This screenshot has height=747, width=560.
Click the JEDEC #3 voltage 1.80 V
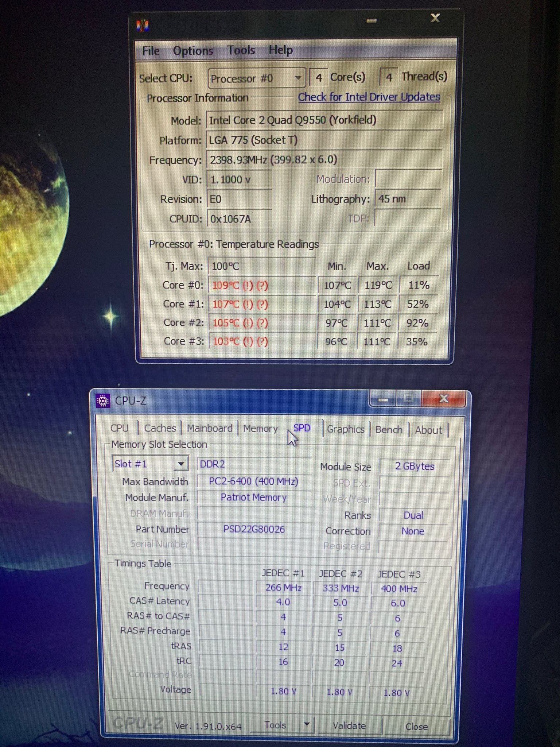[396, 693]
